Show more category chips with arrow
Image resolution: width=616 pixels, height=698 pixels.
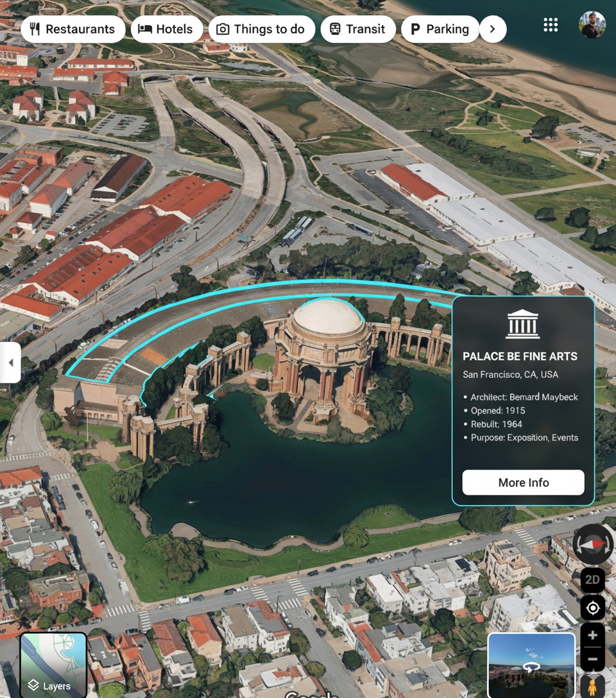point(492,29)
